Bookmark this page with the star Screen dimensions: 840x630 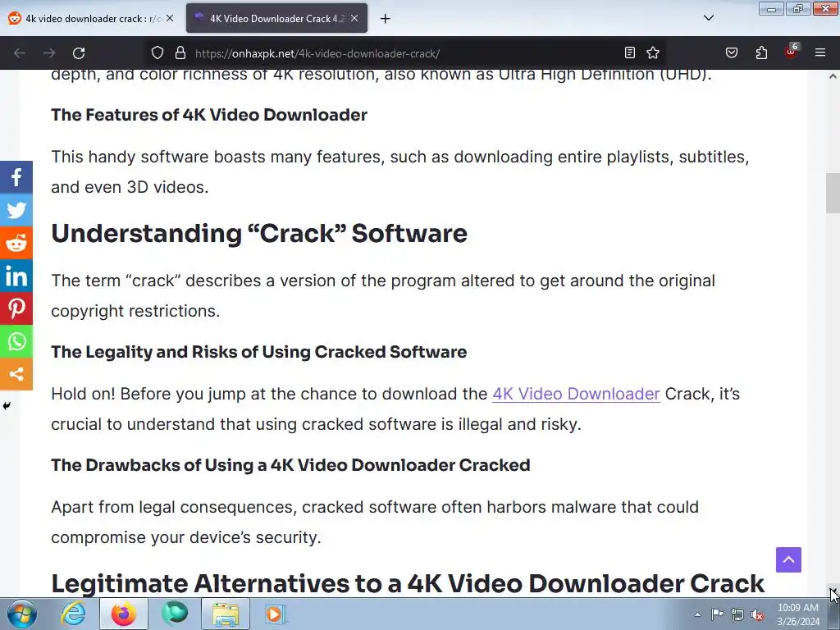[652, 52]
